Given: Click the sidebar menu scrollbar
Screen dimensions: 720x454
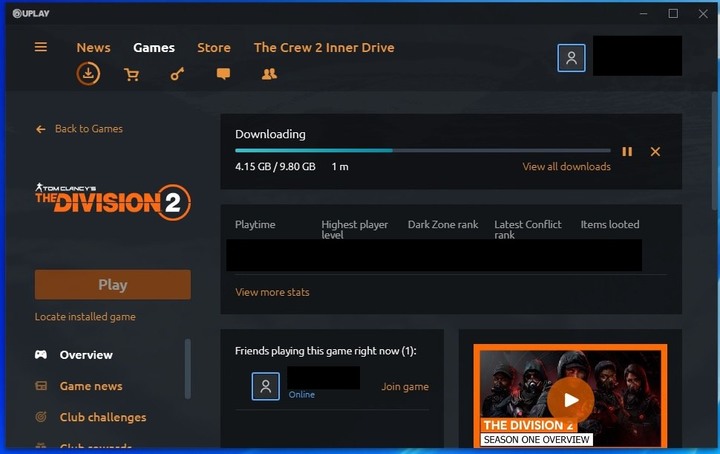Looking at the screenshot, I should pyautogui.click(x=187, y=369).
